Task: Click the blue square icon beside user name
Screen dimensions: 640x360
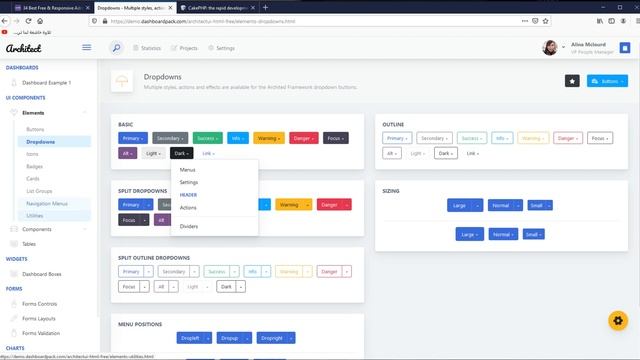Action: pyautogui.click(x=624, y=48)
